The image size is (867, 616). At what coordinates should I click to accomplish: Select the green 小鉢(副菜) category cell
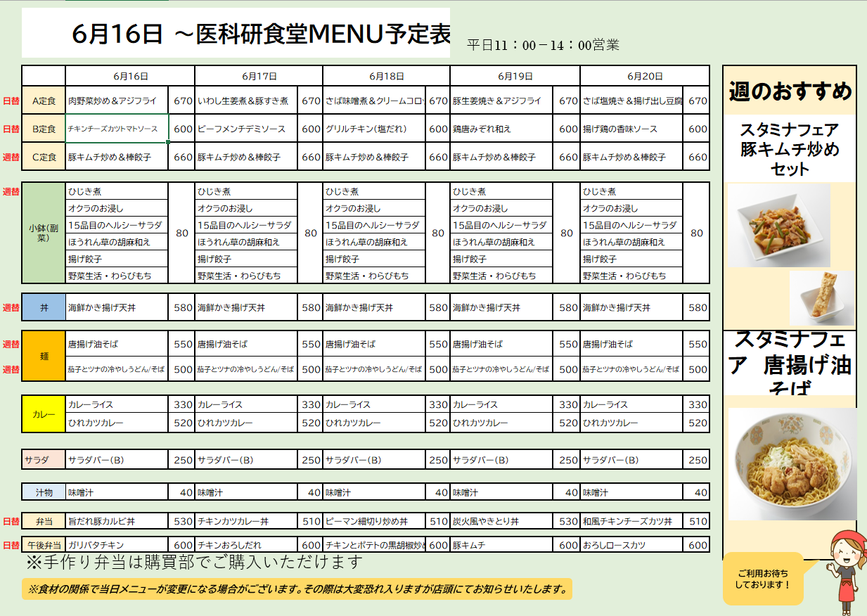click(x=44, y=233)
